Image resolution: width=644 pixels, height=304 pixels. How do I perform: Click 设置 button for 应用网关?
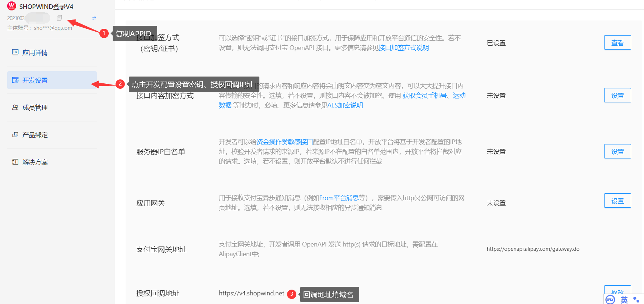pos(617,201)
